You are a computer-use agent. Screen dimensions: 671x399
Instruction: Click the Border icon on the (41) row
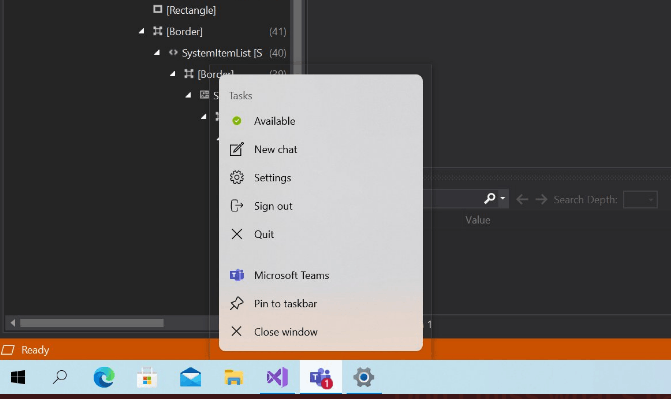click(157, 31)
